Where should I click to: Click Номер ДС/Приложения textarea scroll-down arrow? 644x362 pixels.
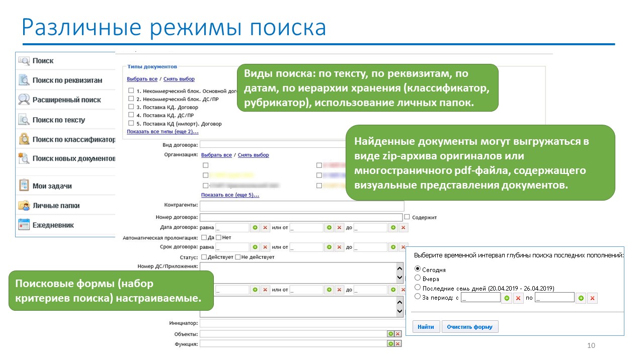[x=400, y=278]
